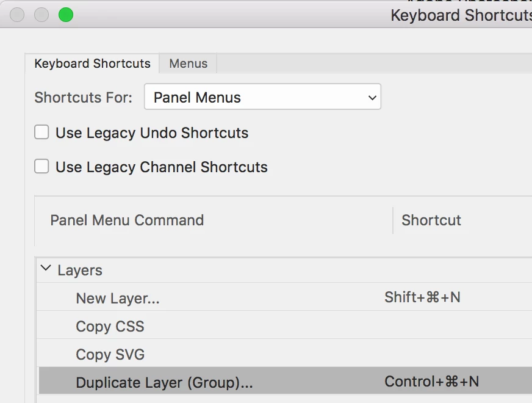The height and width of the screenshot is (403, 532).
Task: Select the Copy CSS command row
Action: (110, 326)
